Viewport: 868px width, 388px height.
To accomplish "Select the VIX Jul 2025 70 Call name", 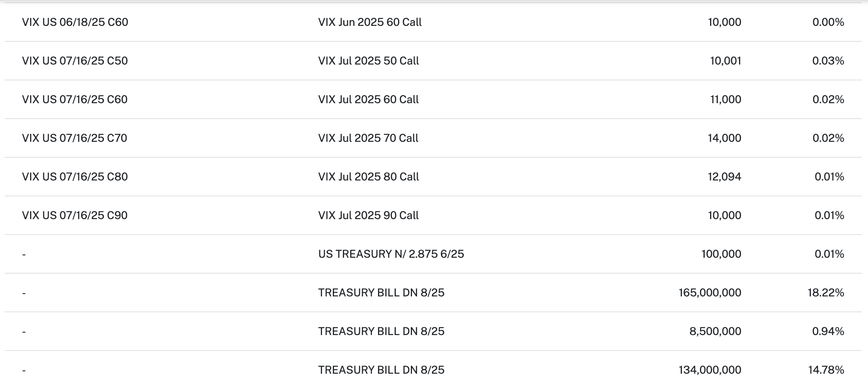I will point(368,138).
